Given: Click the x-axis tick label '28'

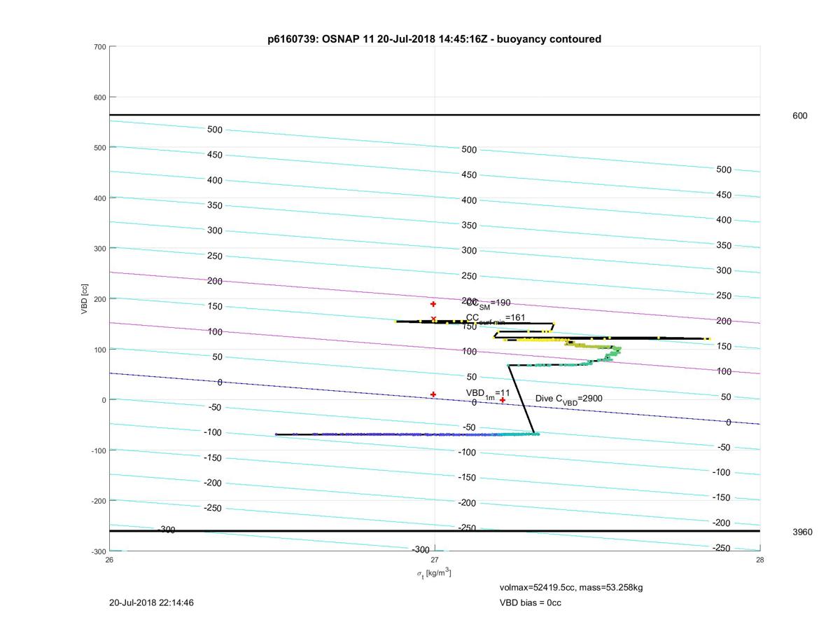Looking at the screenshot, I should click(759, 560).
